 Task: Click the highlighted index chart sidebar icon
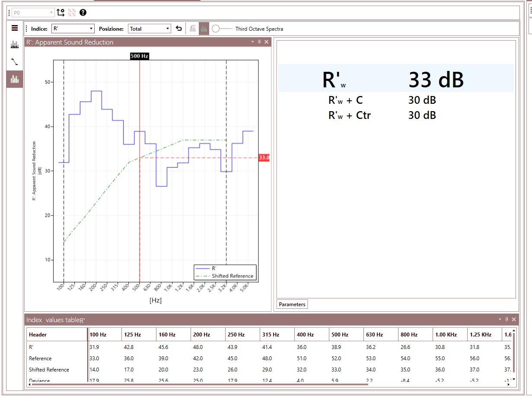[x=15, y=79]
